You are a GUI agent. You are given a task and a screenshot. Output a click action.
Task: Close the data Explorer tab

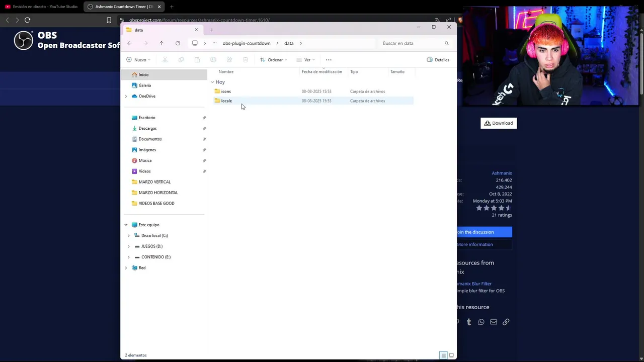[x=196, y=30]
